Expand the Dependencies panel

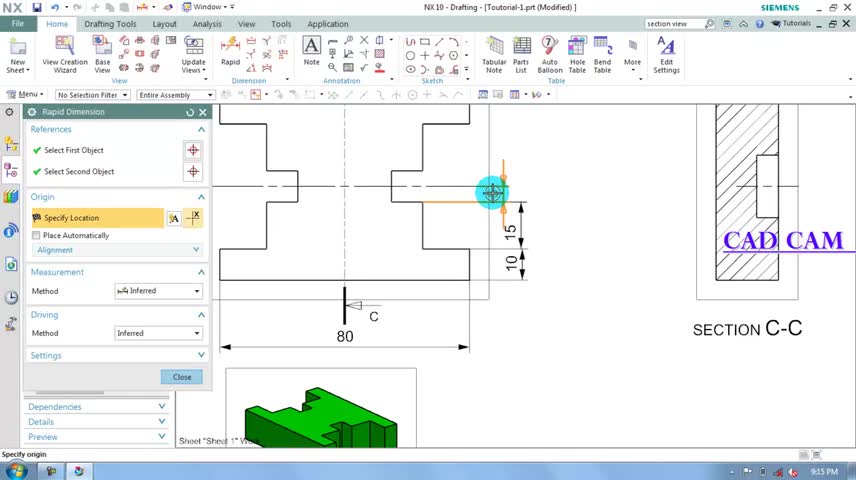(162, 406)
